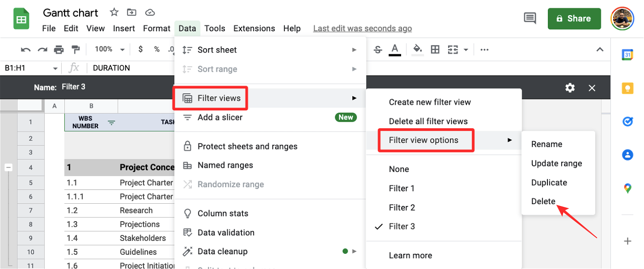Viewport: 644px width, 269px height.
Task: Open the Google account avatar
Action: tap(622, 19)
